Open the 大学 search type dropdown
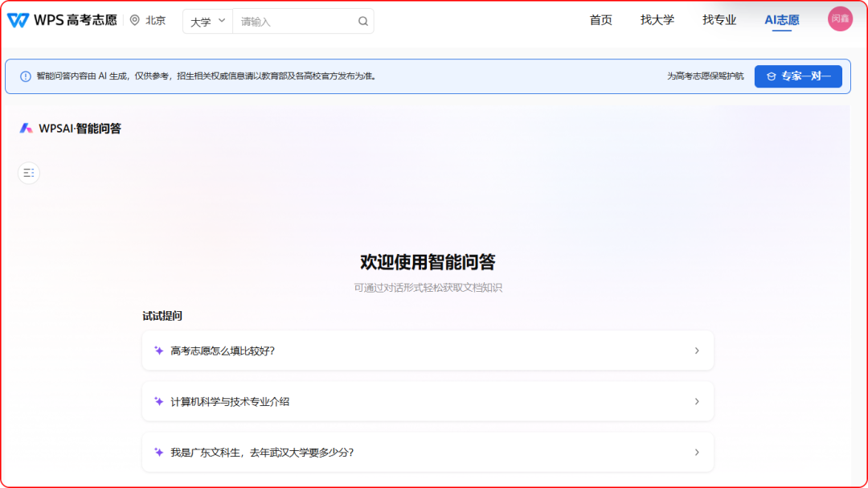 click(207, 22)
